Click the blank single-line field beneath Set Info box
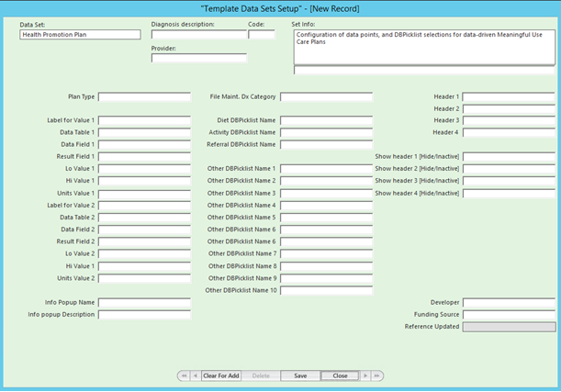Image resolution: width=561 pixels, height=392 pixels. coord(424,70)
